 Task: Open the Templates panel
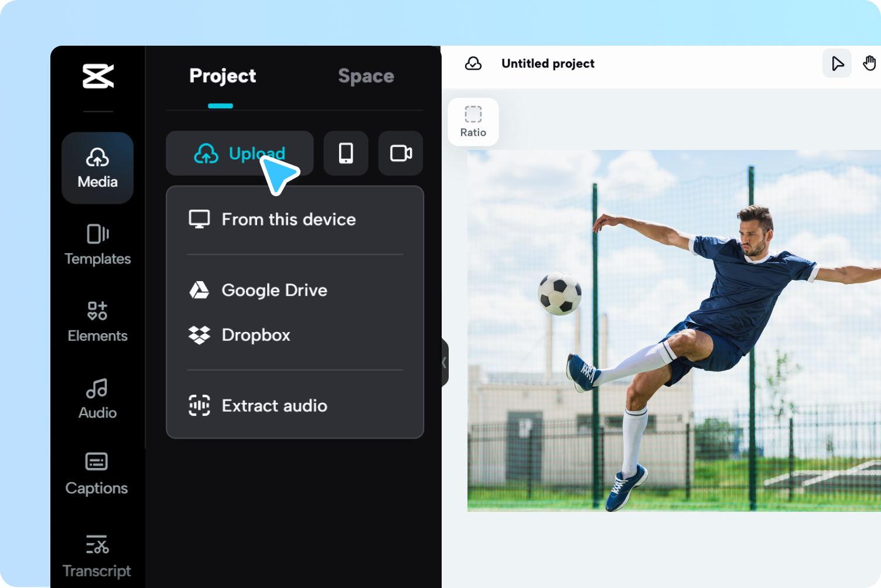(x=97, y=244)
